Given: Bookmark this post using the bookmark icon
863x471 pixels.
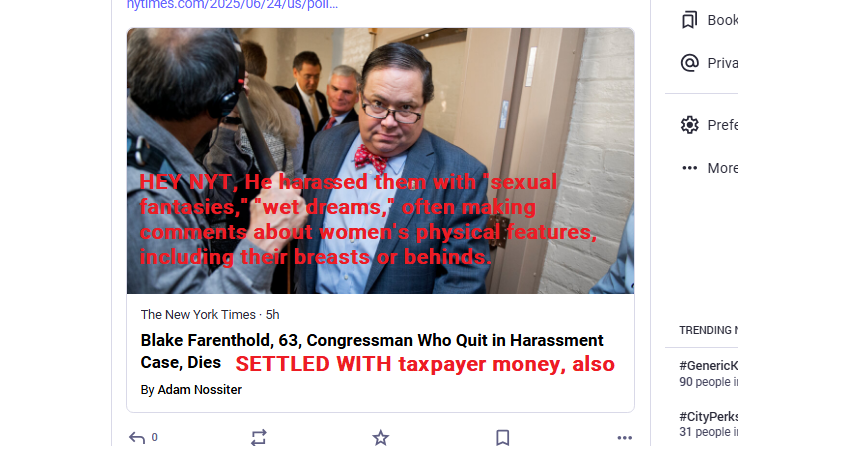Looking at the screenshot, I should [x=502, y=438].
